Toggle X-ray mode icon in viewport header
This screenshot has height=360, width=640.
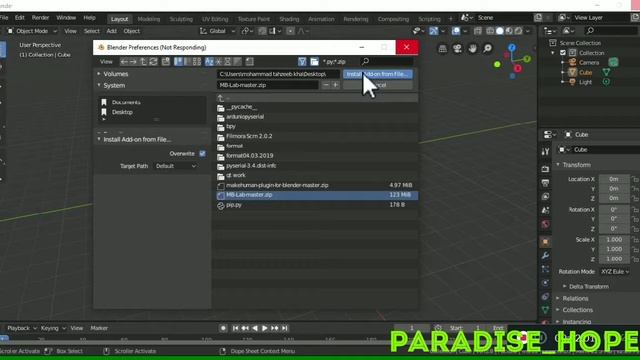pyautogui.click(x=478, y=31)
